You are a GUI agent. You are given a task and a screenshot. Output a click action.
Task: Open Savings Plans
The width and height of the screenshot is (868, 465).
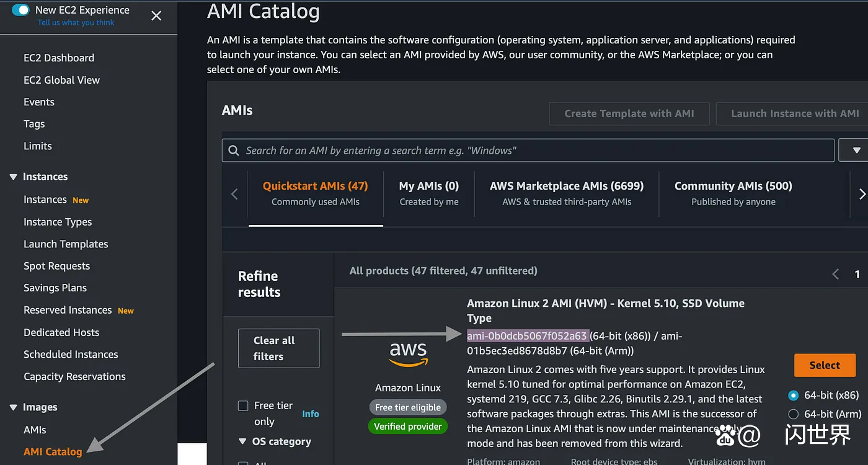point(55,288)
